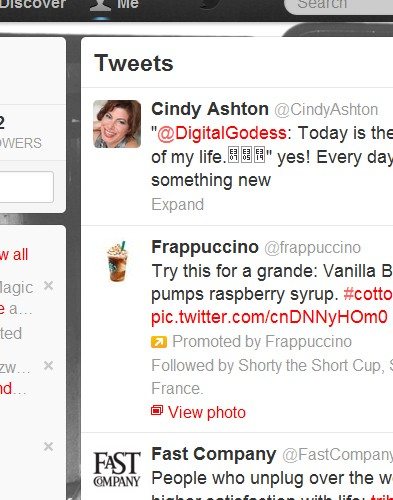Dismiss the second suggestion with its X
The width and height of the screenshot is (393, 500).
tap(49, 366)
